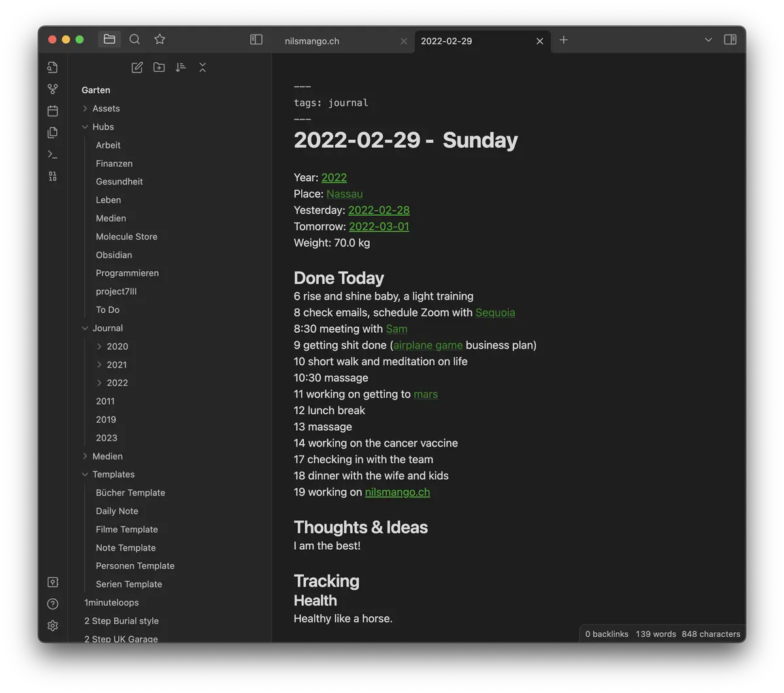This screenshot has height=693, width=784.
Task: Open graph view icon in ribbon
Action: [53, 89]
